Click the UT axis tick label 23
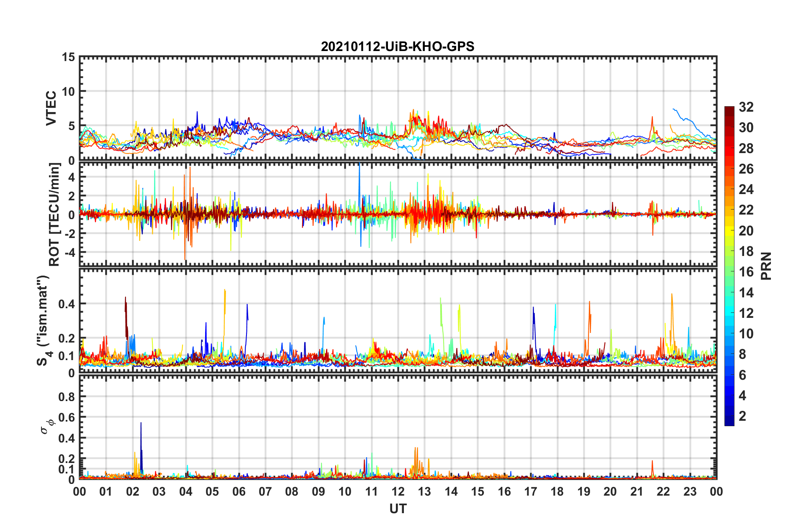 pyautogui.click(x=690, y=492)
